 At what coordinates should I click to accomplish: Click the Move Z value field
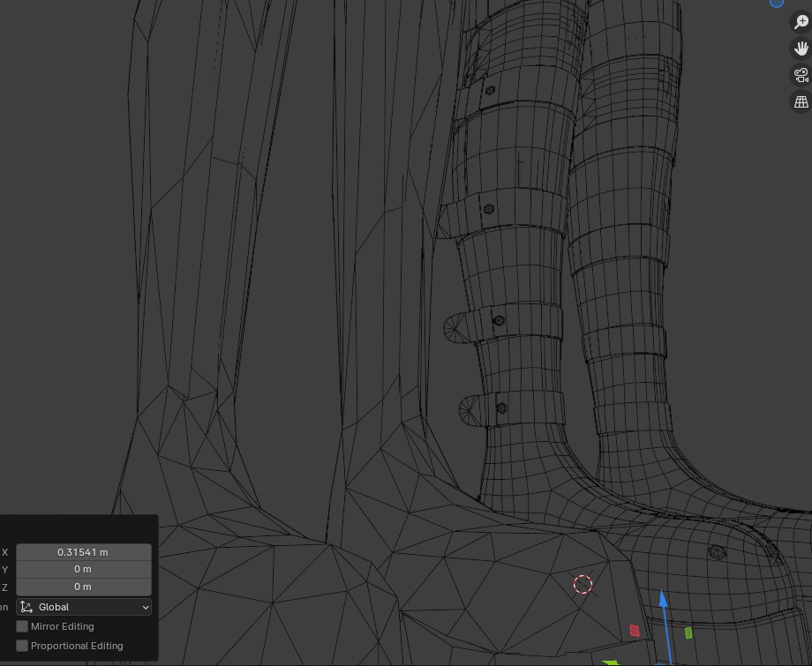83,587
